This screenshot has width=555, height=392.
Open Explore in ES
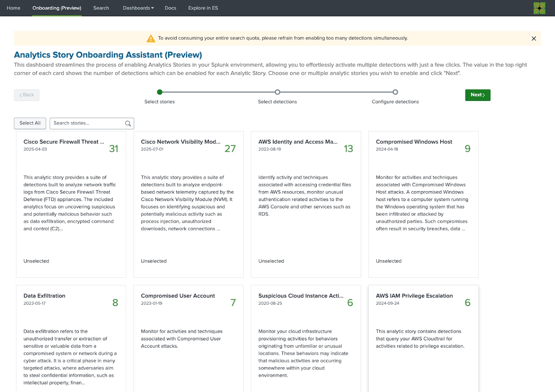point(203,8)
